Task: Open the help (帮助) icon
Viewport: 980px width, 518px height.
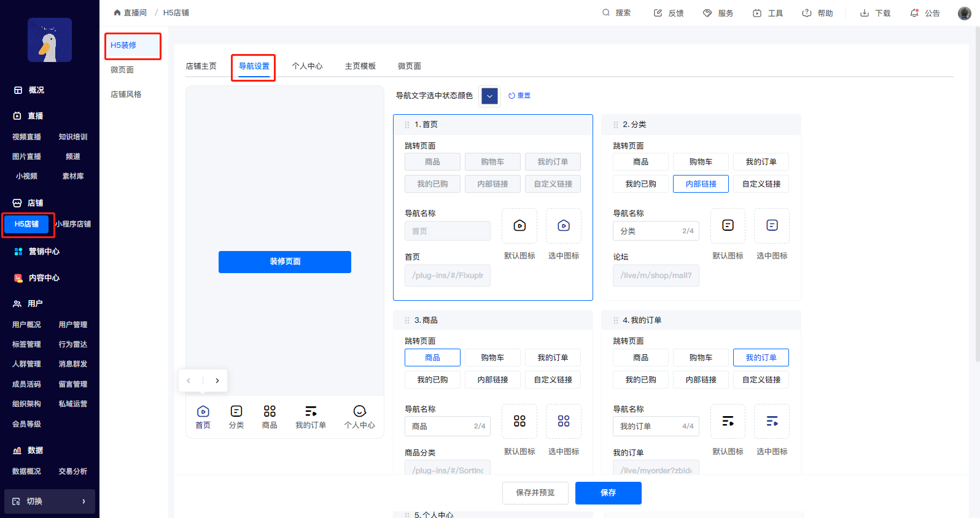Action: [x=807, y=13]
